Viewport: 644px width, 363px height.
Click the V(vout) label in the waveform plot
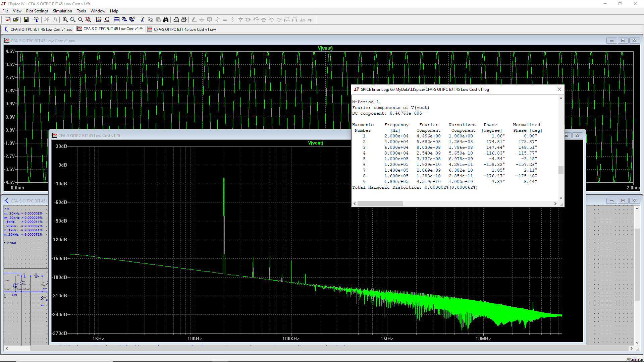click(x=325, y=48)
